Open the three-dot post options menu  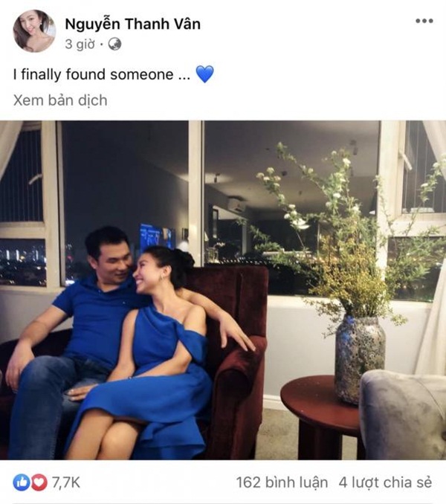[x=424, y=22]
